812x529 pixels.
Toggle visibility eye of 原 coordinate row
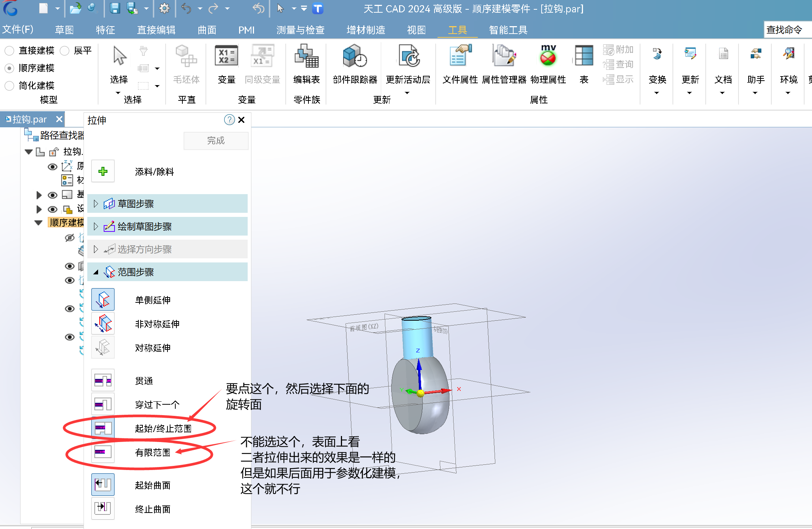[x=53, y=167]
